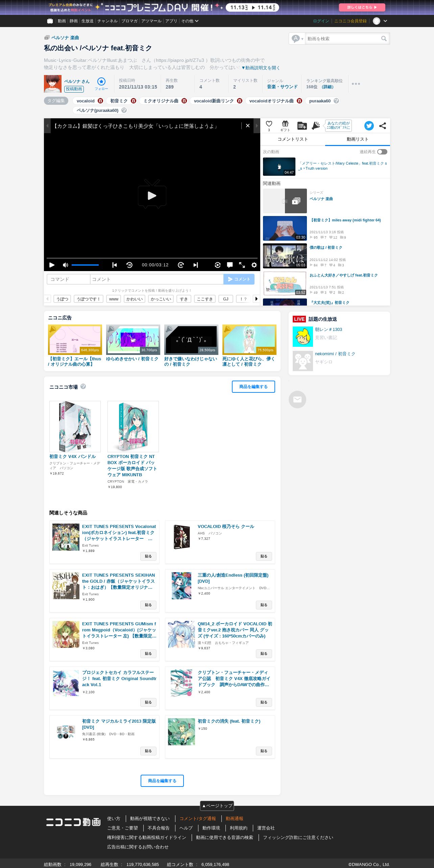Insert quick comment かわいい
This screenshot has height=868, width=434.
point(135,299)
